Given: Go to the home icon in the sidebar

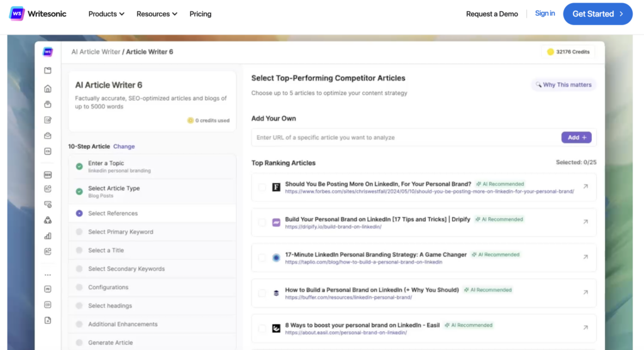Looking at the screenshot, I should pos(48,89).
